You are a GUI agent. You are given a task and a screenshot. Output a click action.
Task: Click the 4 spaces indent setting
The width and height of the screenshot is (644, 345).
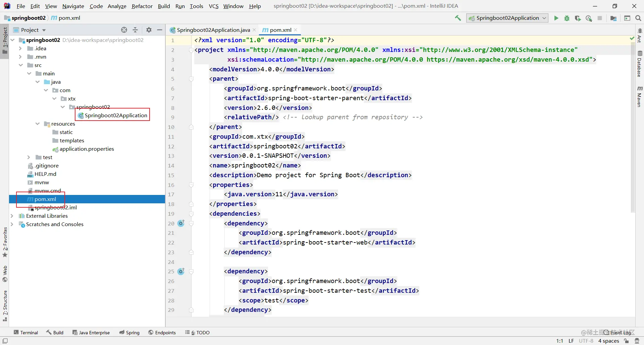click(x=608, y=341)
